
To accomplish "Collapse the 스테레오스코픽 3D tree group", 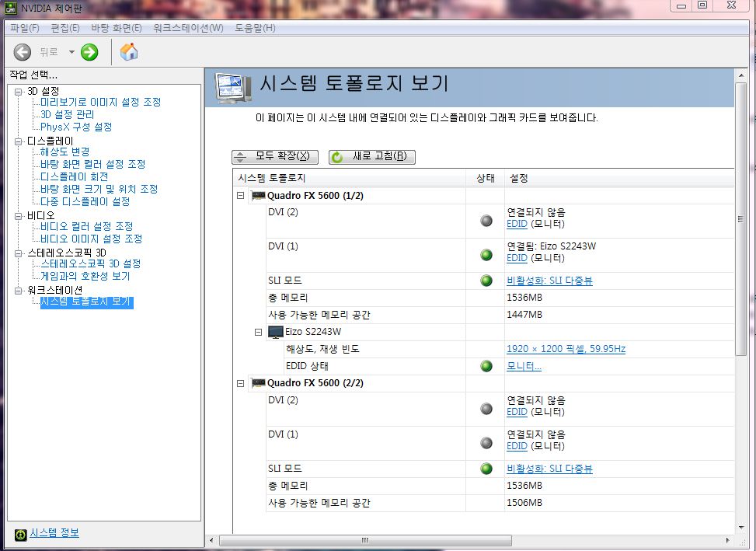I will coord(19,253).
